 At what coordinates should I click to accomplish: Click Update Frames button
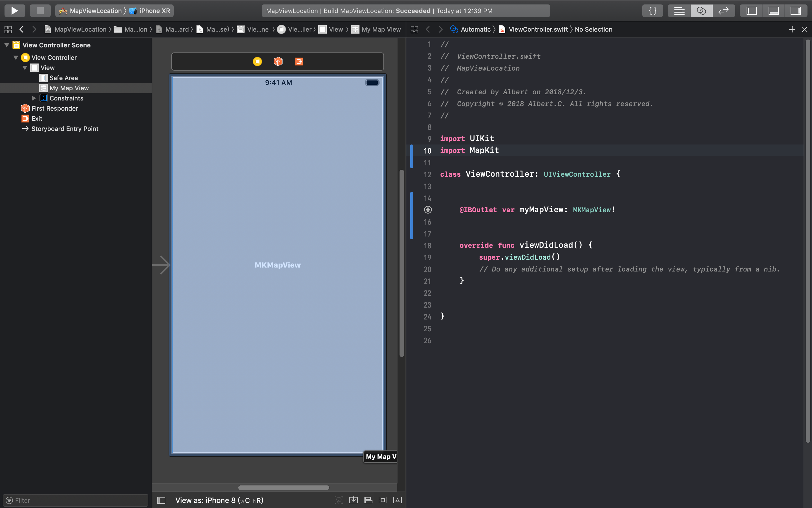coord(339,500)
